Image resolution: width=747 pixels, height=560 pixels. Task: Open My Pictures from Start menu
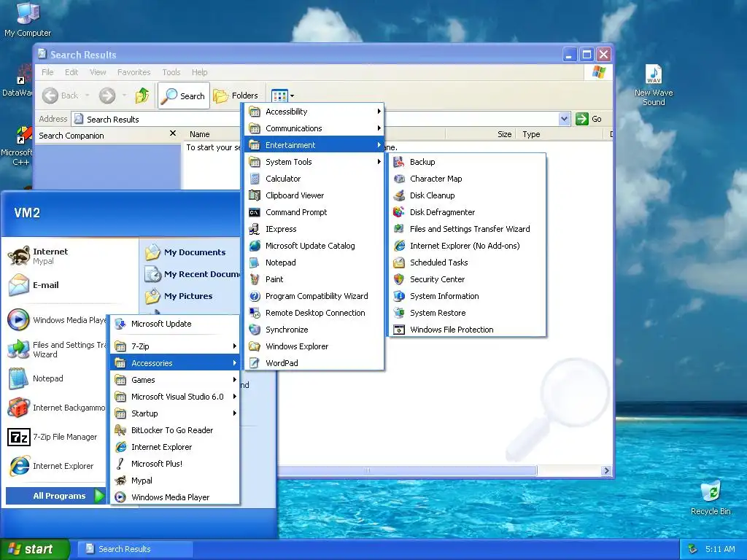pos(179,296)
